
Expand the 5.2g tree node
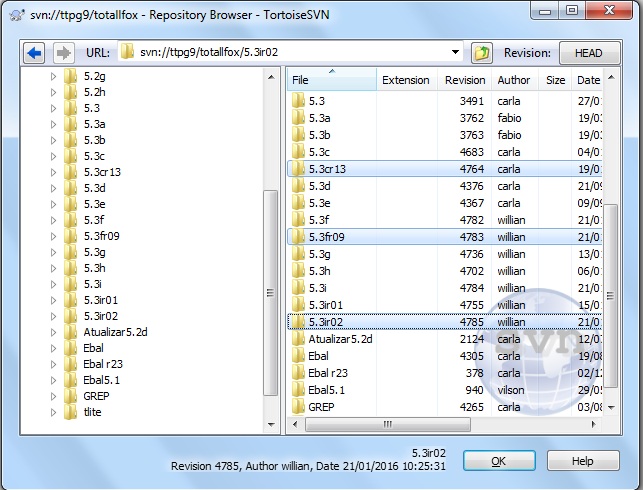[x=53, y=76]
